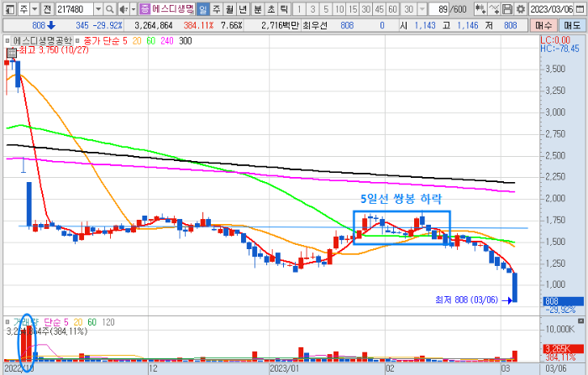Click the 에스디생명공학 chart title label
The image size is (588, 375).
click(42, 40)
